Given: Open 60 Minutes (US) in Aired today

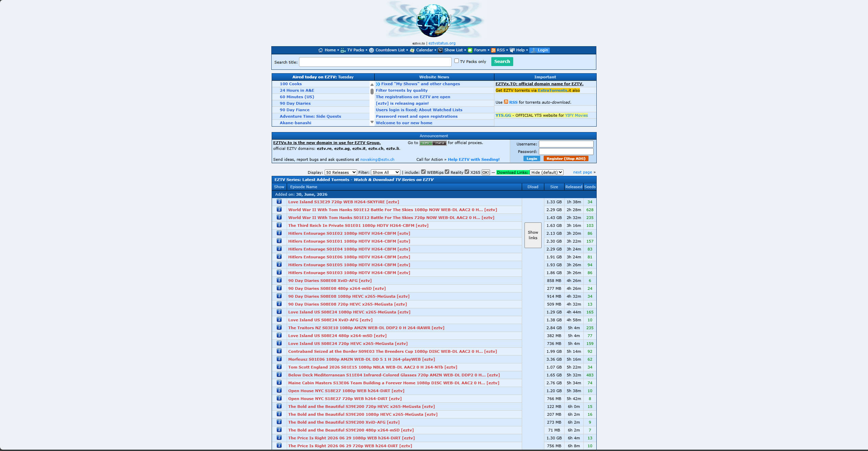Looking at the screenshot, I should 297,97.
